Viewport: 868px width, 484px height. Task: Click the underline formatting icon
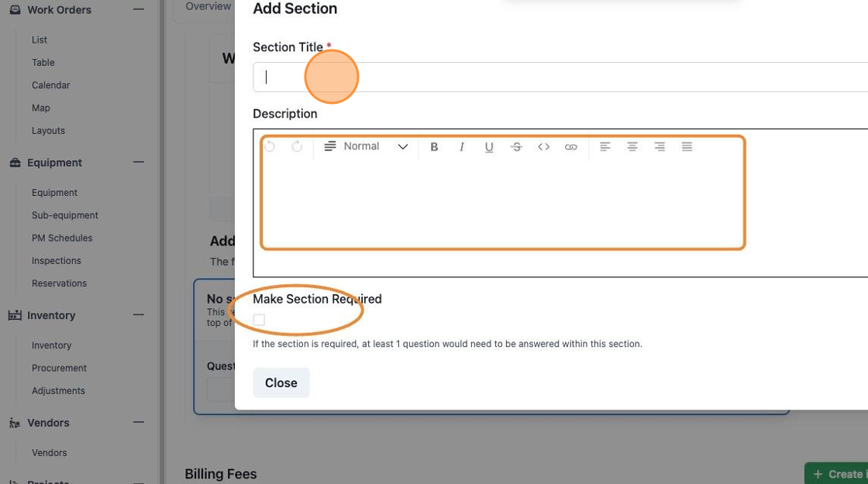[489, 146]
